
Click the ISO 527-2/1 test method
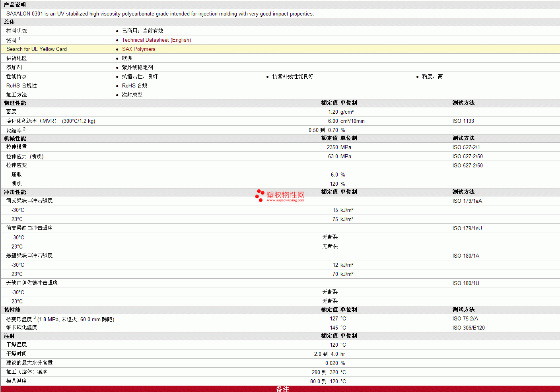pyautogui.click(x=466, y=147)
